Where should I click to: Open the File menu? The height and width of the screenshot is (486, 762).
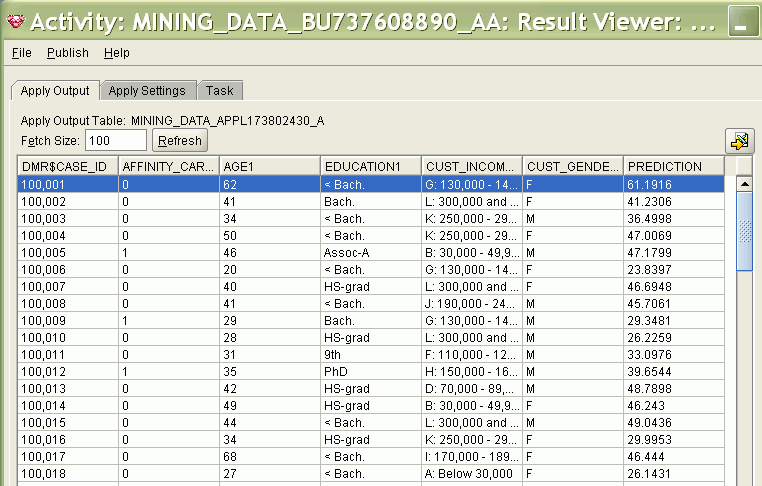21,52
